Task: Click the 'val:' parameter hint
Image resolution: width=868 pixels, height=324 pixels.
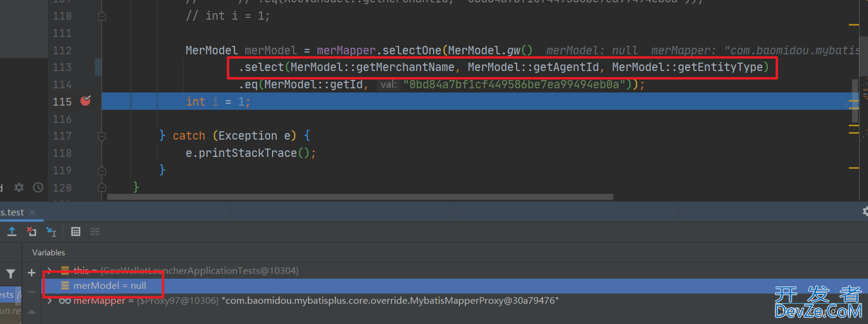Action: pos(388,85)
